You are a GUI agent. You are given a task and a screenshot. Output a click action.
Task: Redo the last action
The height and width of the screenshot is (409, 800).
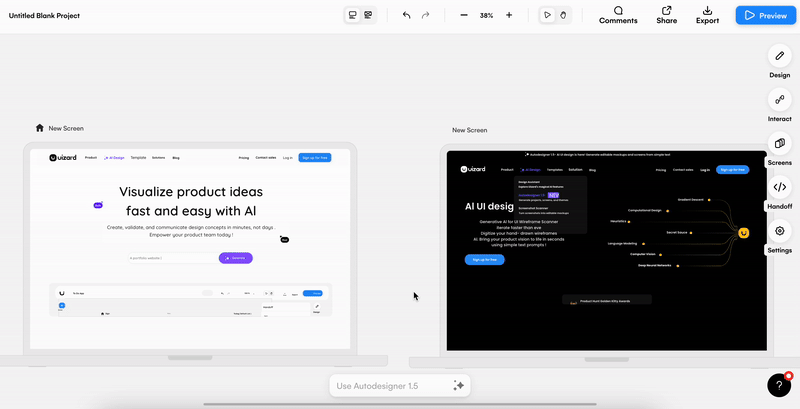pyautogui.click(x=426, y=15)
